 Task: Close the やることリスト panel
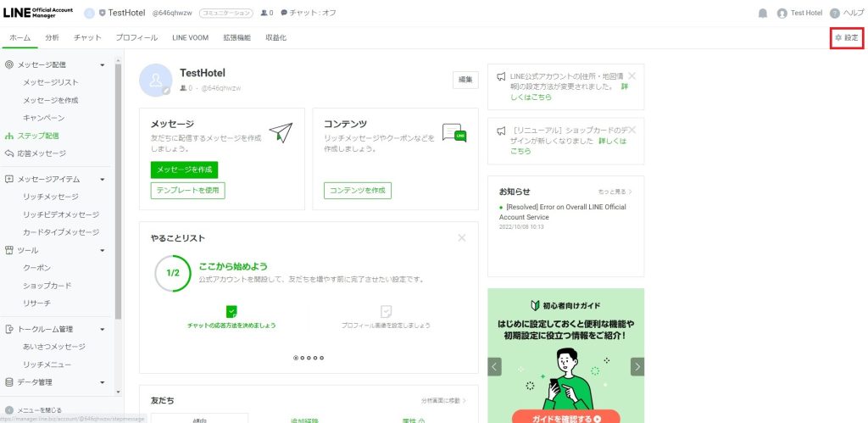tap(462, 238)
